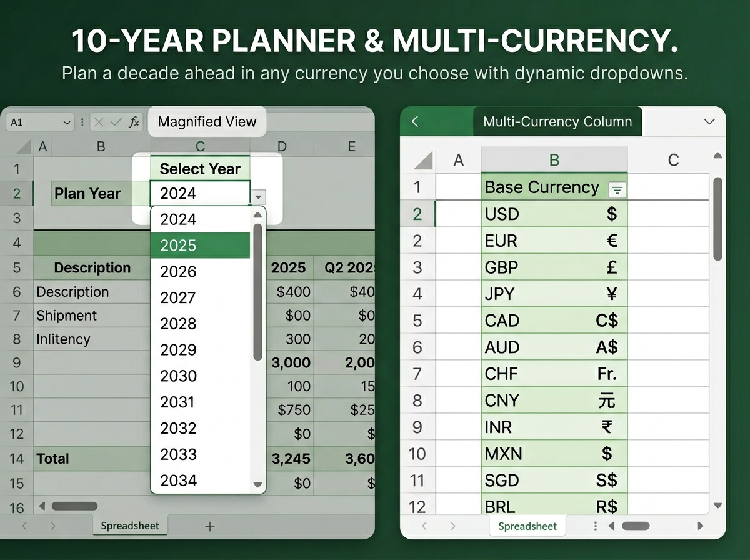Open the Select Year dropdown arrow
Image resolution: width=750 pixels, height=560 pixels.
259,197
